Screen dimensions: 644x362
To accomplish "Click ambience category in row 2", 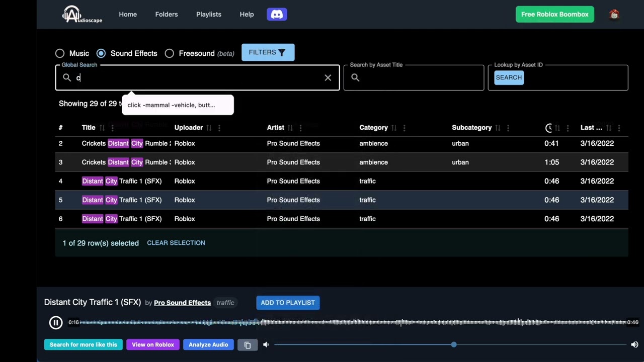I will (x=373, y=143).
